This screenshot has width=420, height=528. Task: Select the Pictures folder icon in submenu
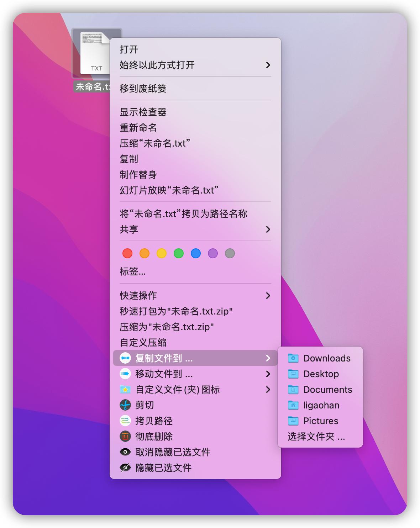pyautogui.click(x=293, y=421)
